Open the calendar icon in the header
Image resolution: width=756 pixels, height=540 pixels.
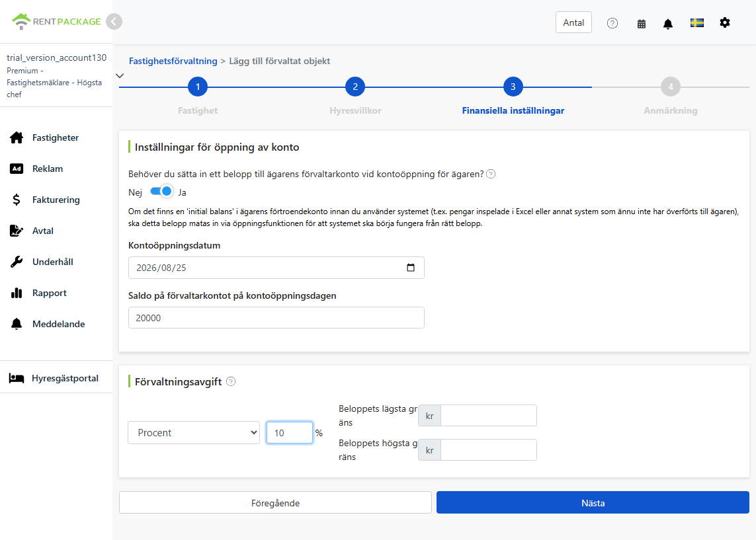[x=642, y=24]
